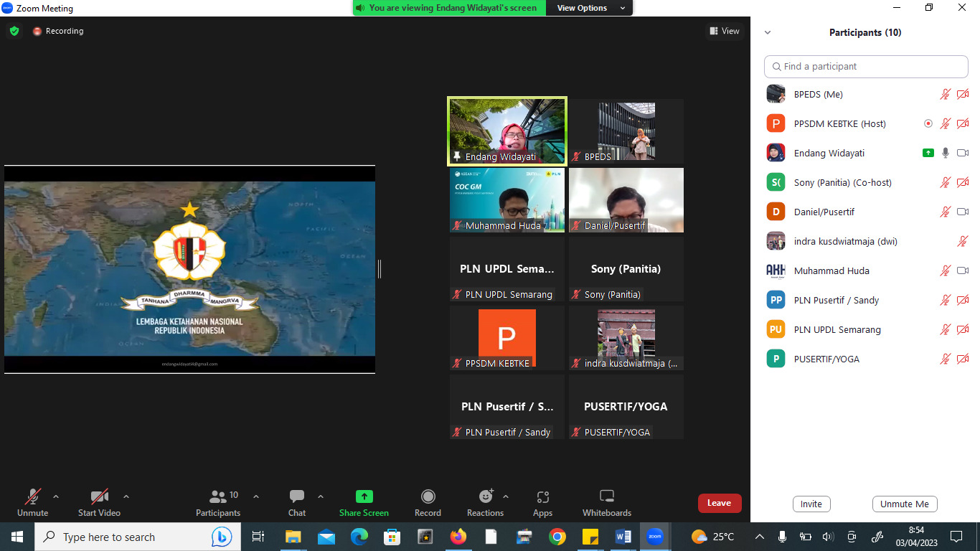Collapse the Participants panel chevron
The height and width of the screenshot is (551, 980).
click(x=768, y=32)
